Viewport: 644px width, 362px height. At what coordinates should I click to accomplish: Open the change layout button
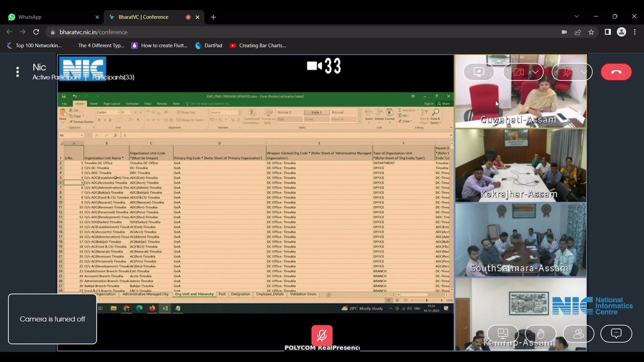tap(503, 333)
